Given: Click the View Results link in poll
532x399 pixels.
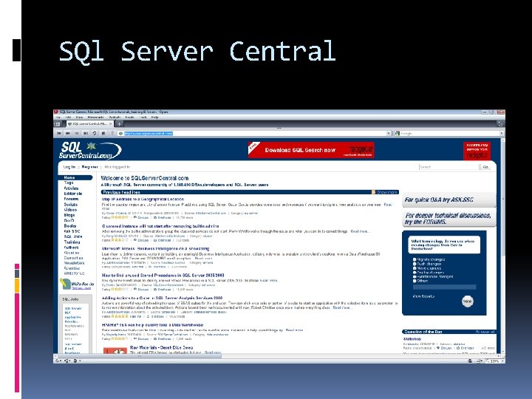Looking at the screenshot, I should tap(423, 296).
